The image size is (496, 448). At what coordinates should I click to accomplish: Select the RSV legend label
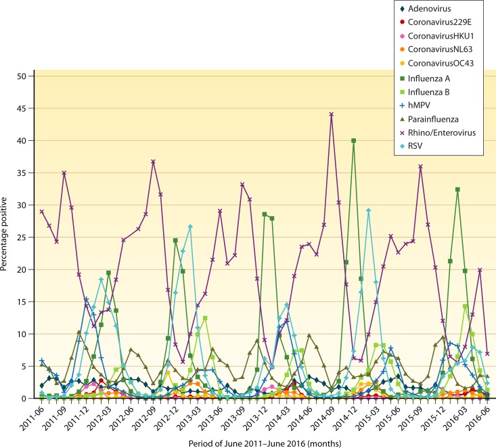tap(415, 146)
